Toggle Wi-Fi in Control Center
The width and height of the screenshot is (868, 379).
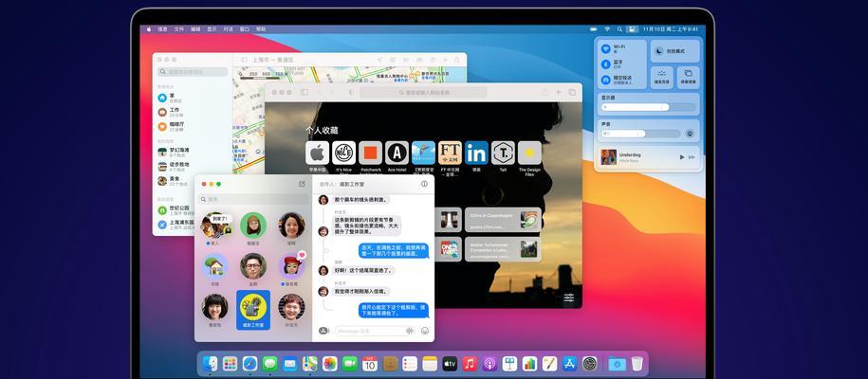[x=605, y=48]
